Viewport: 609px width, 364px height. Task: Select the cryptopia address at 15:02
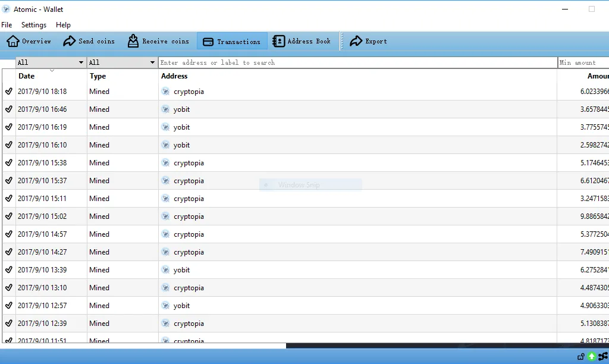(x=189, y=216)
